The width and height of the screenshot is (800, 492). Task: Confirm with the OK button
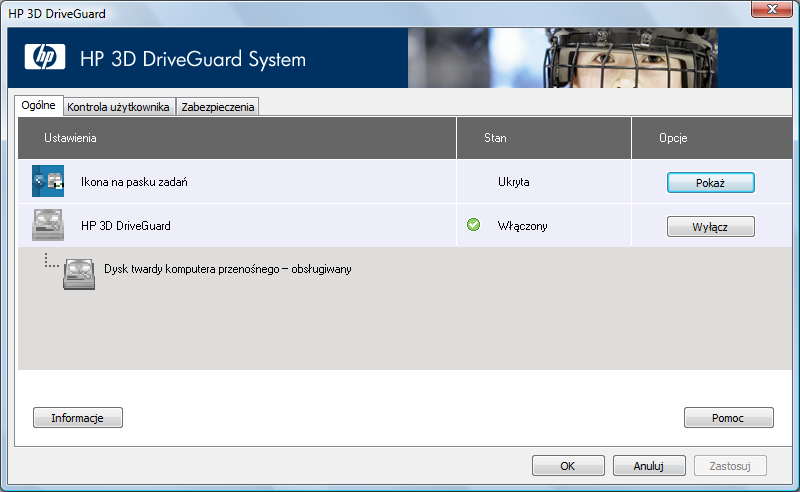(568, 465)
